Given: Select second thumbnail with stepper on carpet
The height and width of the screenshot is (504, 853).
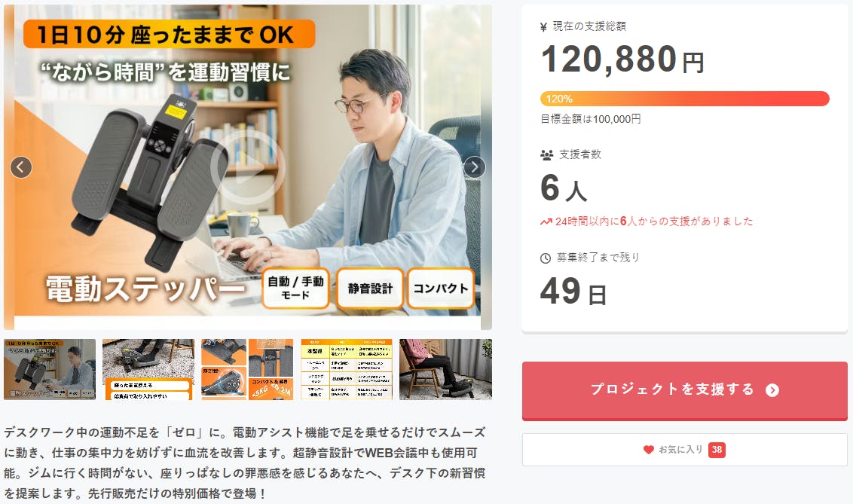Looking at the screenshot, I should [x=148, y=370].
